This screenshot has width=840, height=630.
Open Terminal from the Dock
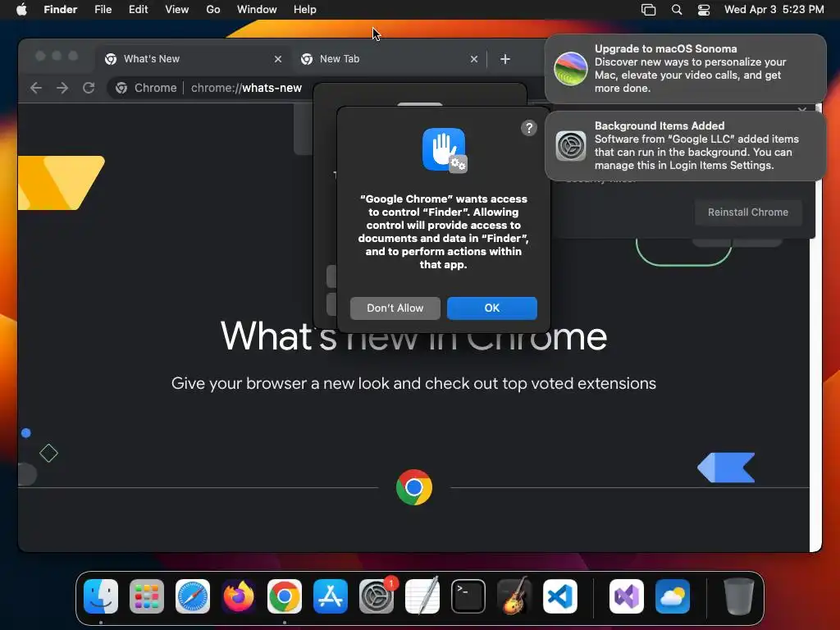468,596
